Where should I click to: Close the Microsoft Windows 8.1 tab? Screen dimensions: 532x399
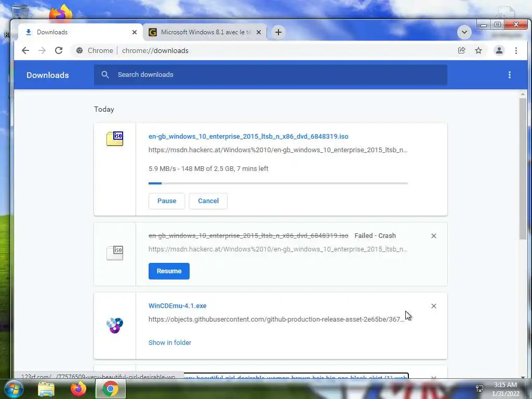tap(259, 32)
